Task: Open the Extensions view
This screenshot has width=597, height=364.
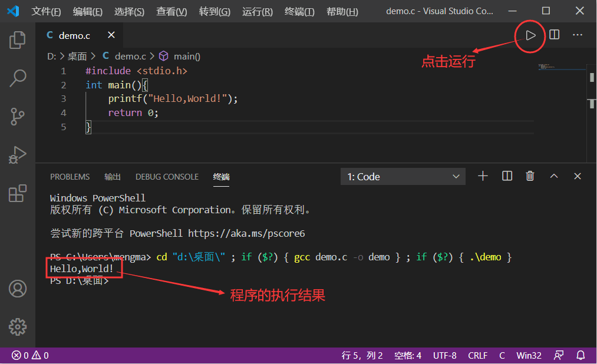Action: click(x=17, y=193)
